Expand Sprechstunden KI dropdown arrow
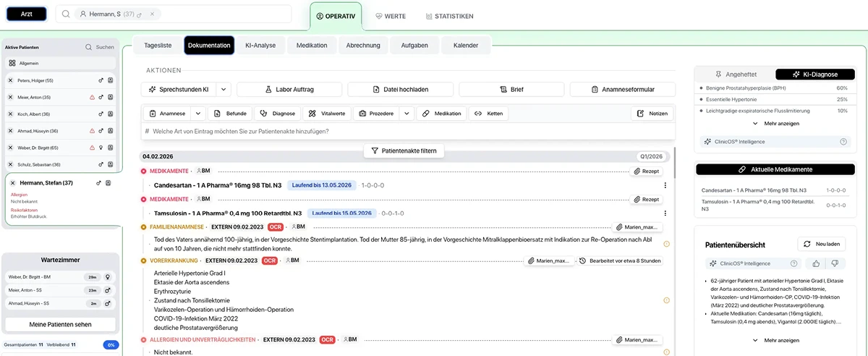 (224, 90)
